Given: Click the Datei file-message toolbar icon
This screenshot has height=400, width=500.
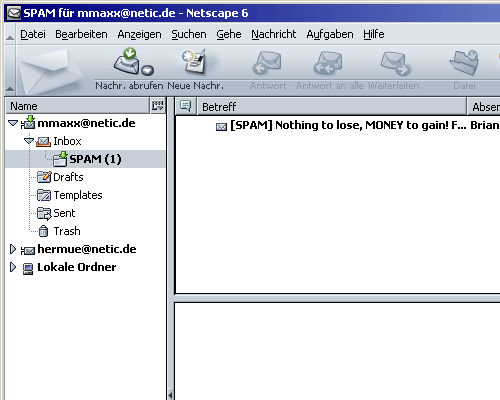Looking at the screenshot, I should (464, 63).
